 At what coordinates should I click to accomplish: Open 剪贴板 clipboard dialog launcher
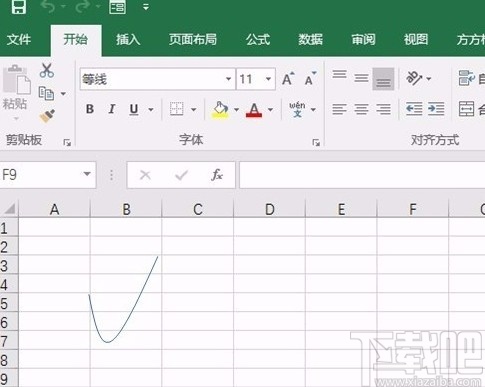tap(67, 143)
